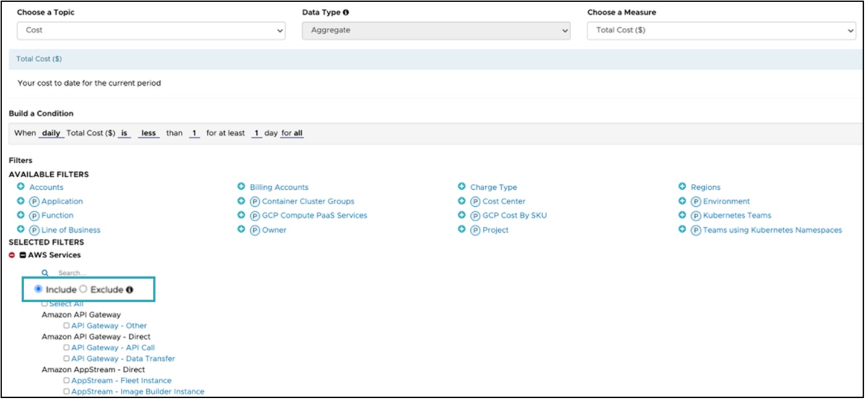Add the Charge Type filter plus icon
The height and width of the screenshot is (399, 868).
[x=462, y=187]
